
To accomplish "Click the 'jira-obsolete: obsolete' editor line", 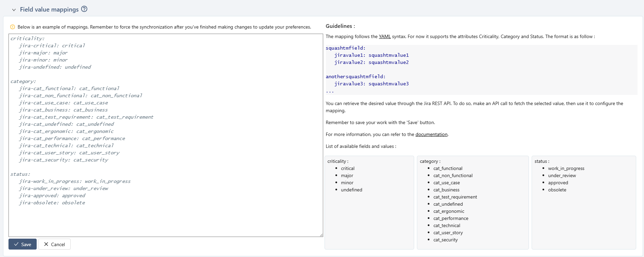I will [x=52, y=203].
